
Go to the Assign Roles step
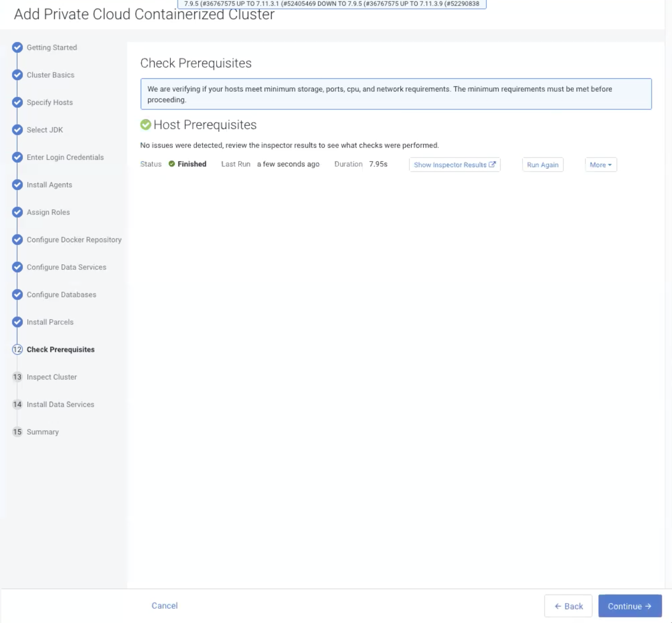(x=48, y=212)
